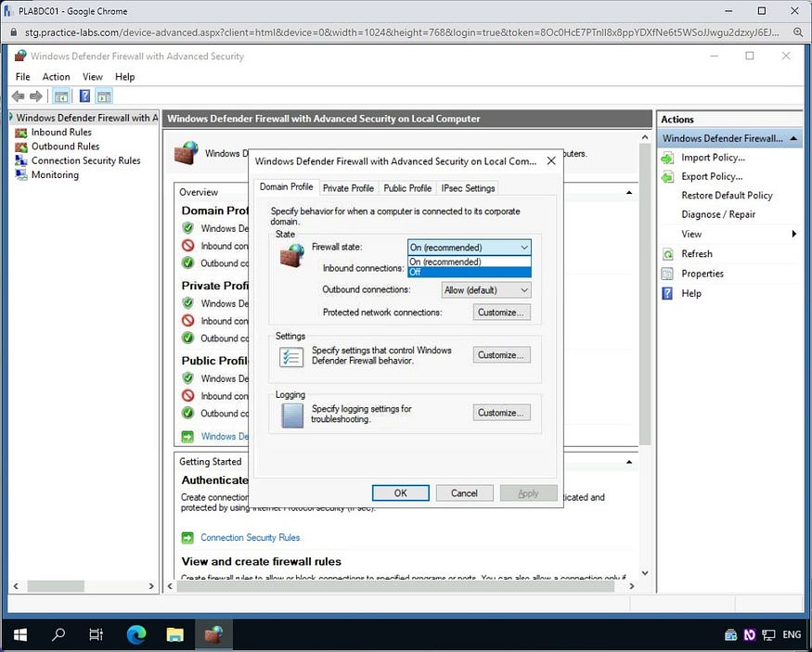Click the green arrow beside Connection Security Rules
The width and height of the screenshot is (812, 652).
[x=187, y=538]
